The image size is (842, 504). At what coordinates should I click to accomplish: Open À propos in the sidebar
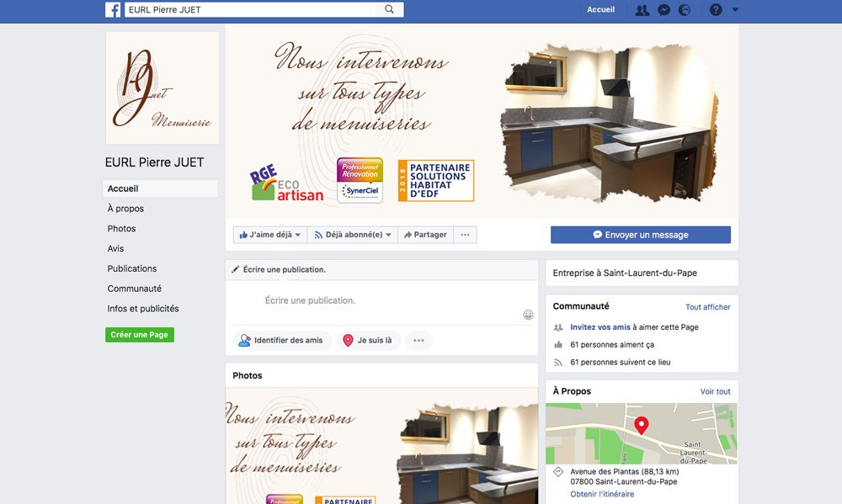pos(125,209)
